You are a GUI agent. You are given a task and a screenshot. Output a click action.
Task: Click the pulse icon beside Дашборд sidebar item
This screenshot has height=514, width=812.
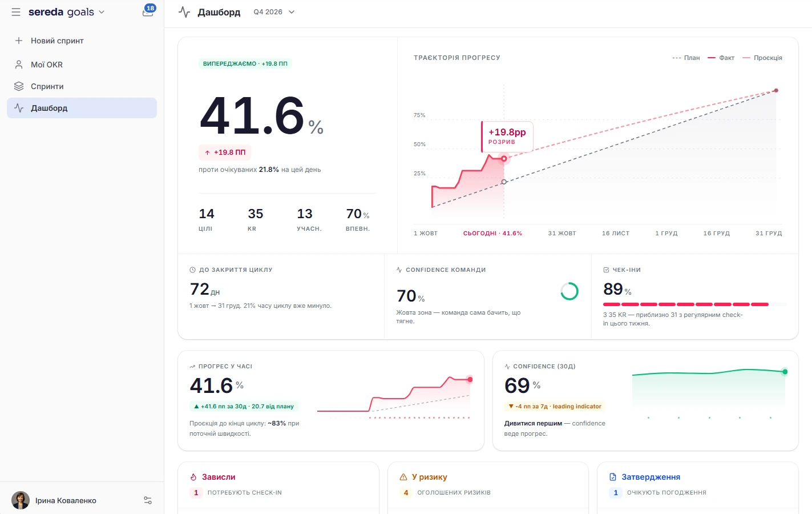tap(19, 108)
